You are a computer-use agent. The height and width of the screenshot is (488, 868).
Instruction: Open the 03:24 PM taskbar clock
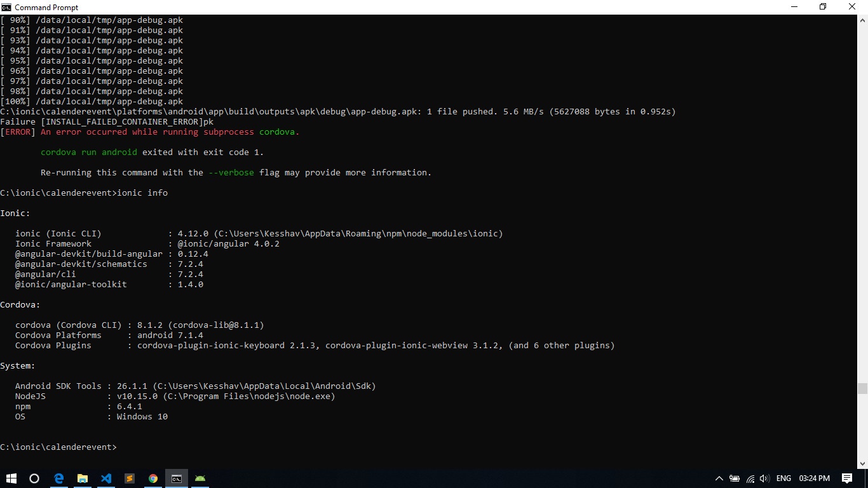(x=815, y=478)
